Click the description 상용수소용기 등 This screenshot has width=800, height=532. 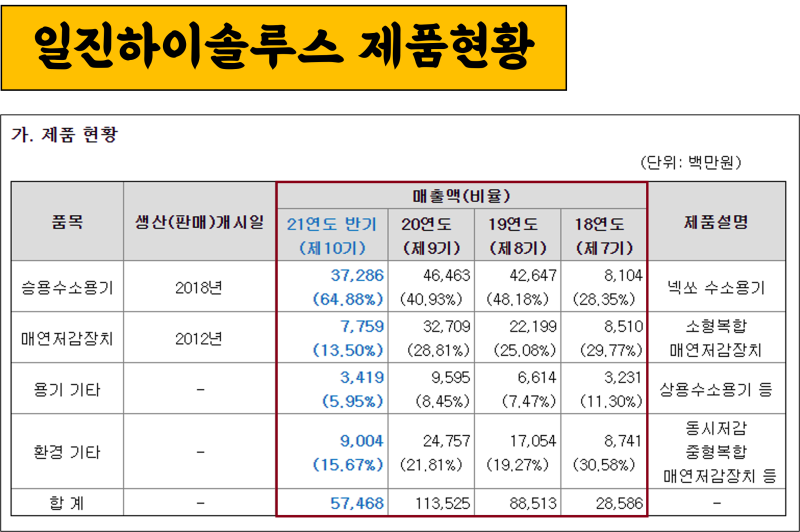716,390
